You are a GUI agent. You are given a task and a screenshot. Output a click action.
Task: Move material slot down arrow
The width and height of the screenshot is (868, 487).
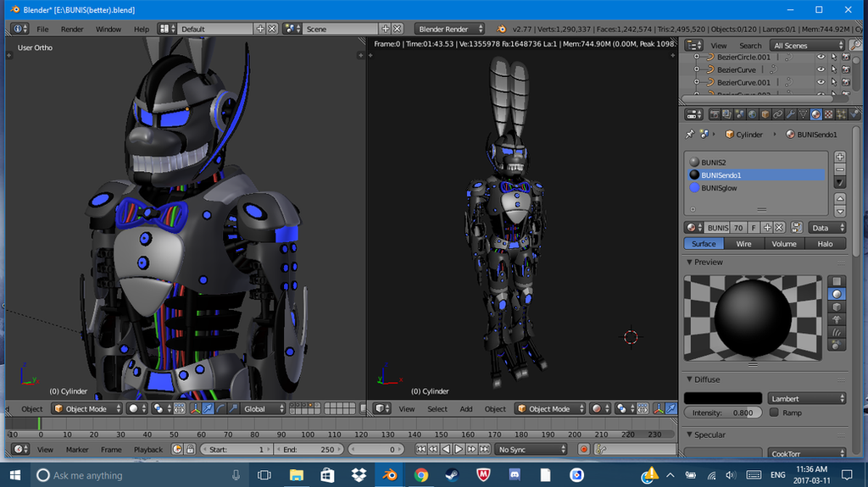pos(840,211)
